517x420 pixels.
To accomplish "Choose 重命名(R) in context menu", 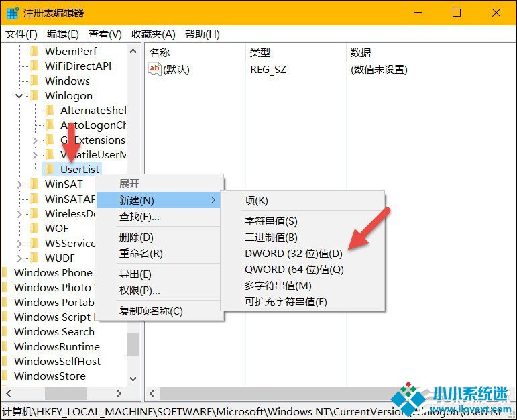I will (159, 254).
